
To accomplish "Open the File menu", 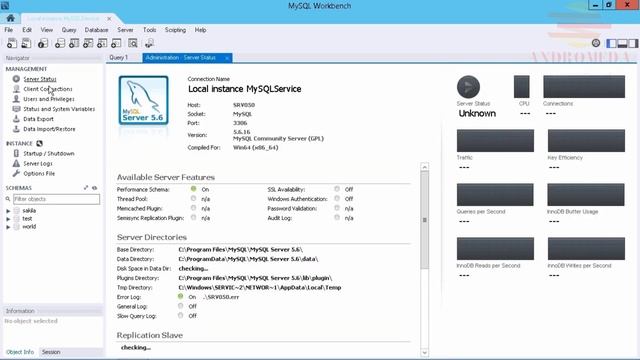I will (x=9, y=30).
